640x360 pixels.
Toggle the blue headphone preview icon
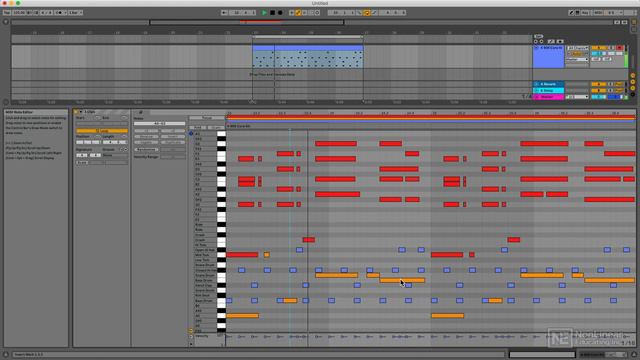(191, 133)
